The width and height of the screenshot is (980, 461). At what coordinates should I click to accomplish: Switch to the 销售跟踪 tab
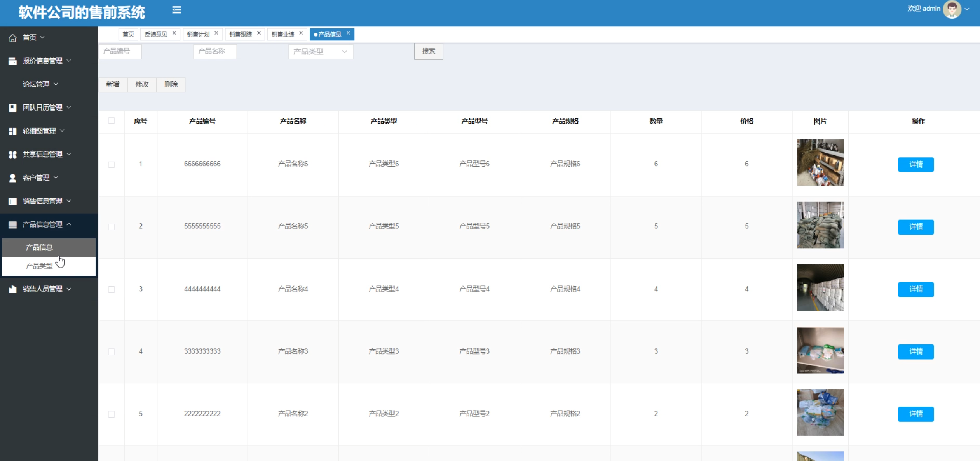click(x=241, y=34)
